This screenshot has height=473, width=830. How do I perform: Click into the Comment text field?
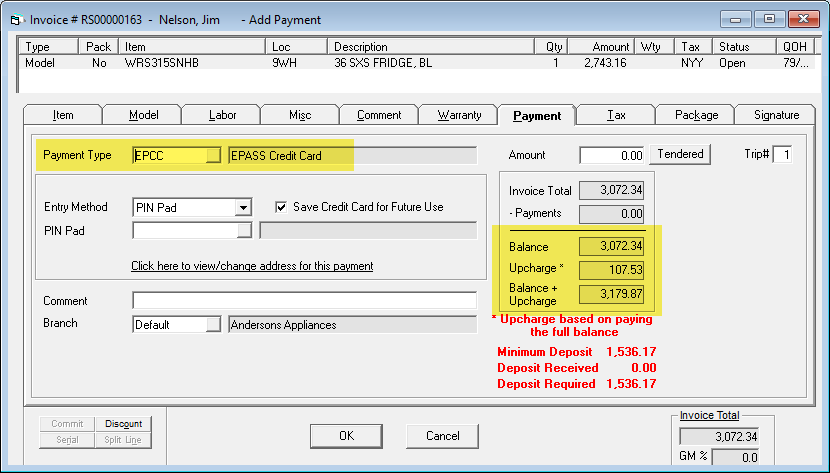304,301
